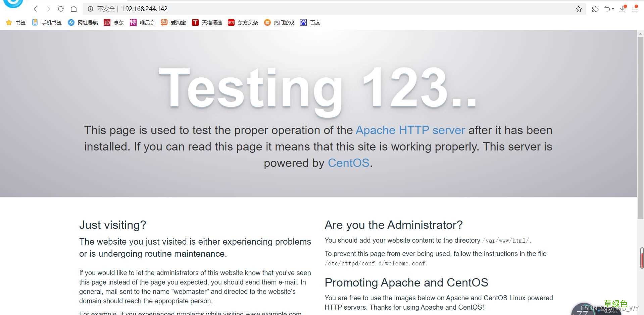Click the forward navigation arrow
The width and height of the screenshot is (644, 315).
[x=48, y=9]
